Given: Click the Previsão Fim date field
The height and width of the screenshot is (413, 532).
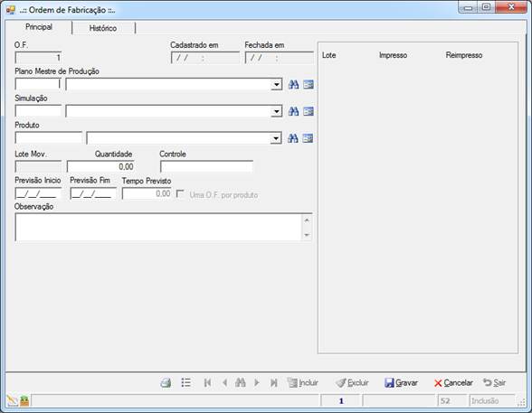Looking at the screenshot, I should 93,193.
